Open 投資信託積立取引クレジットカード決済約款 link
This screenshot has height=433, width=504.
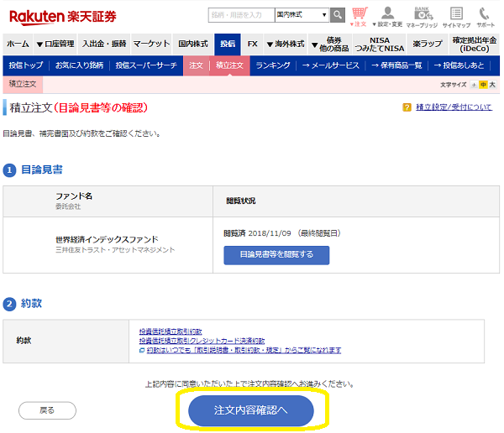[202, 341]
